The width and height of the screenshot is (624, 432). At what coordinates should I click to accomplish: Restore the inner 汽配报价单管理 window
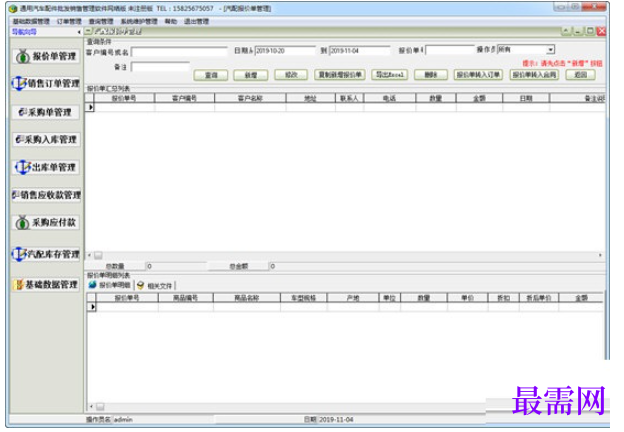coord(590,31)
